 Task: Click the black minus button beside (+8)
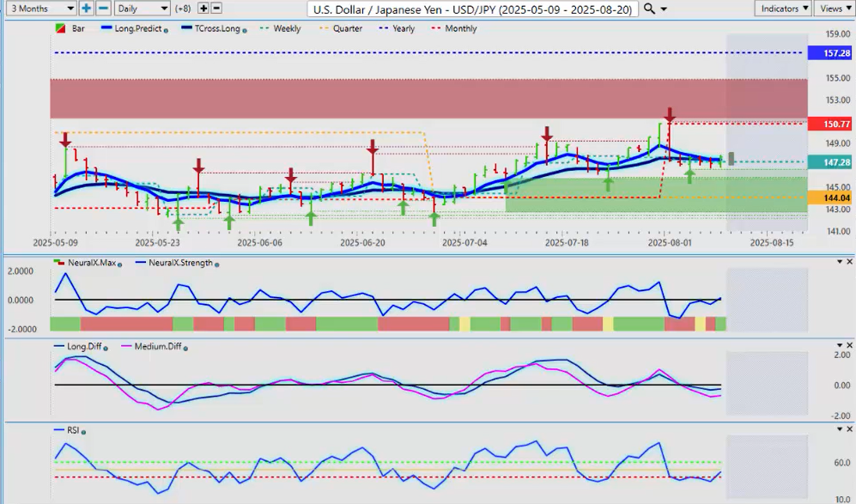[x=216, y=9]
